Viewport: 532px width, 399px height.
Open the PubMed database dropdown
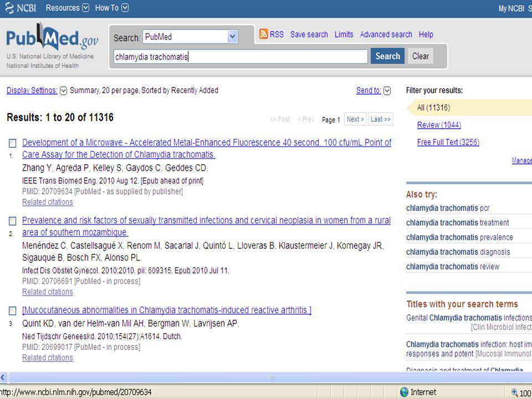coord(232,37)
